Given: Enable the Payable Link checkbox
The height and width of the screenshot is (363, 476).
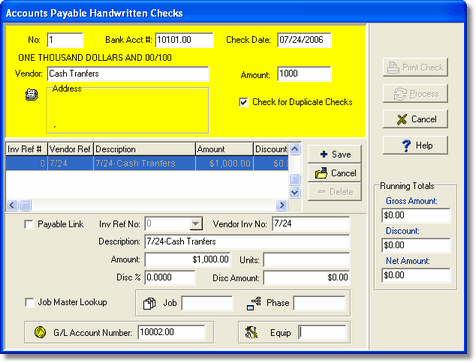Looking at the screenshot, I should pyautogui.click(x=29, y=224).
